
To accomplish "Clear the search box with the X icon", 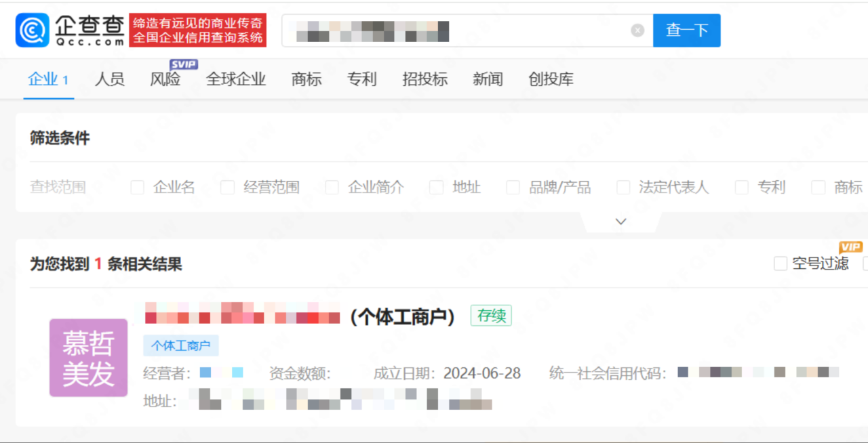I will pos(637,30).
